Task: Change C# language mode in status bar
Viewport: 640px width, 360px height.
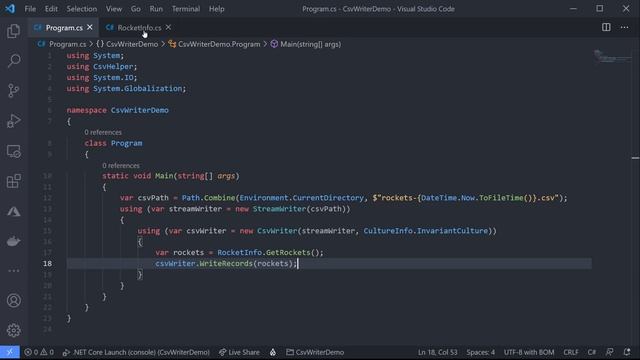Action: pyautogui.click(x=591, y=352)
